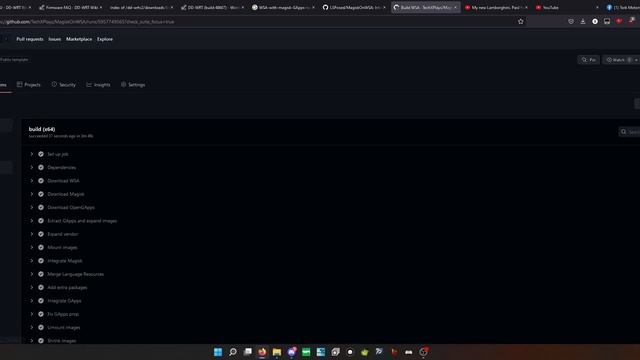The height and width of the screenshot is (360, 640).
Task: Close the 'LSPosed/MagiskOnWSA' browser tab
Action: (x=384, y=7)
